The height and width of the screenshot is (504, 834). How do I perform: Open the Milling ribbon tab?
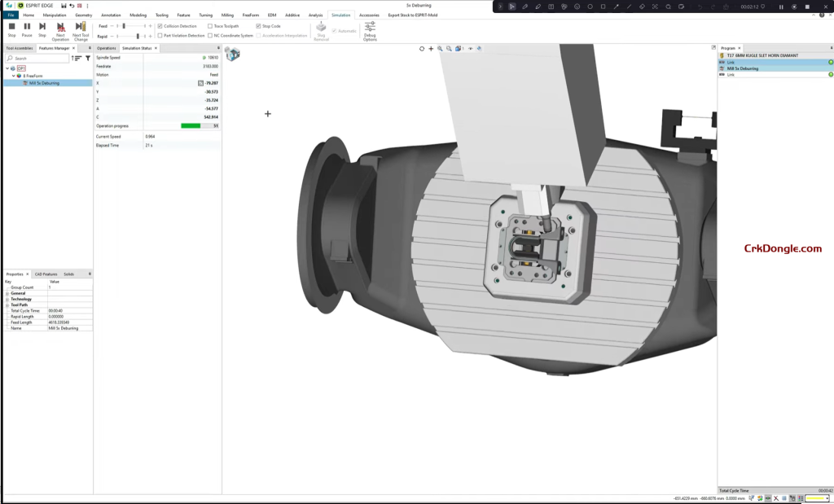tap(226, 14)
